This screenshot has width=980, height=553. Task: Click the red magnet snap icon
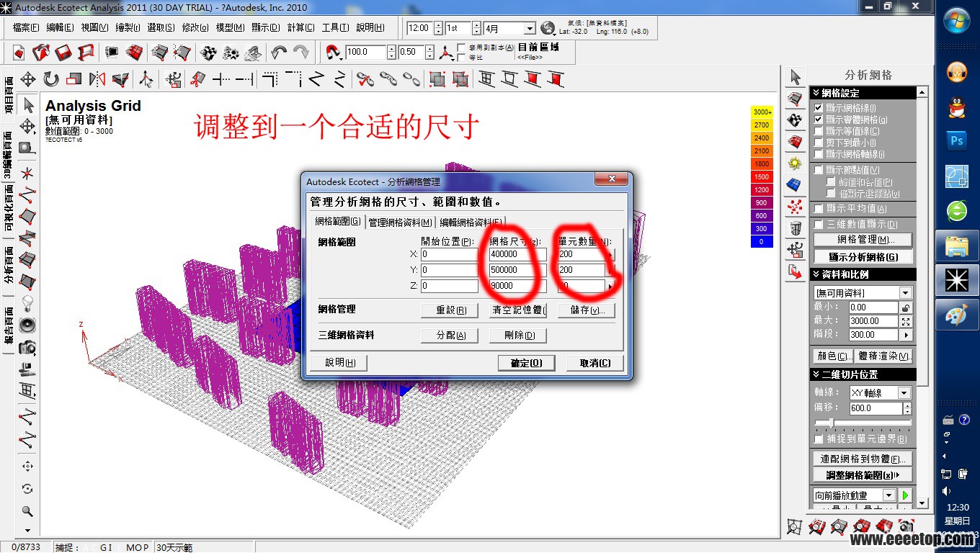333,53
